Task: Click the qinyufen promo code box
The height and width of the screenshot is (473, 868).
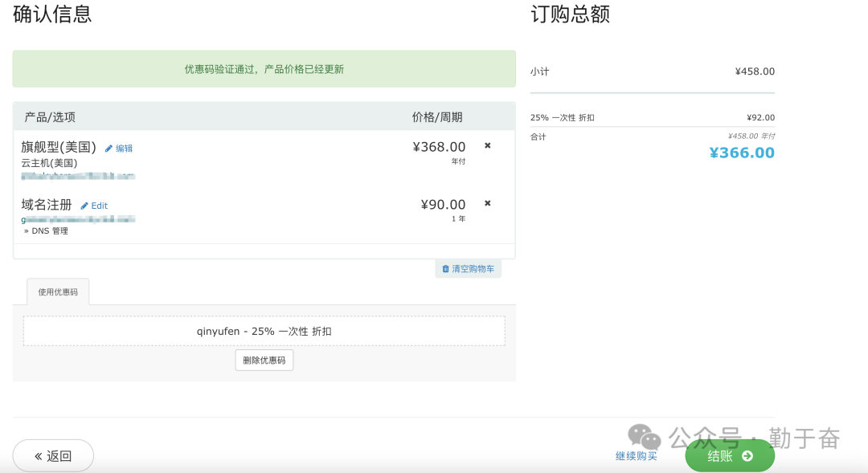Action: [264, 331]
